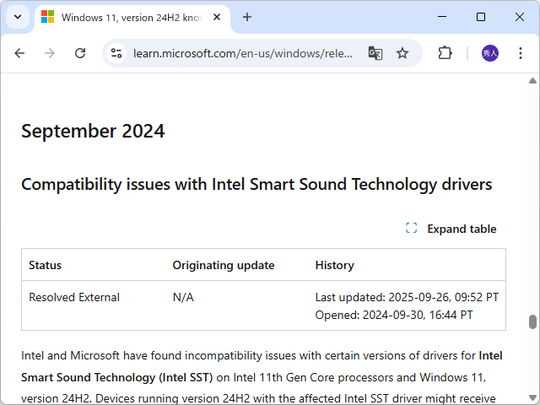Click the page scrollbar thumb

tap(532, 322)
